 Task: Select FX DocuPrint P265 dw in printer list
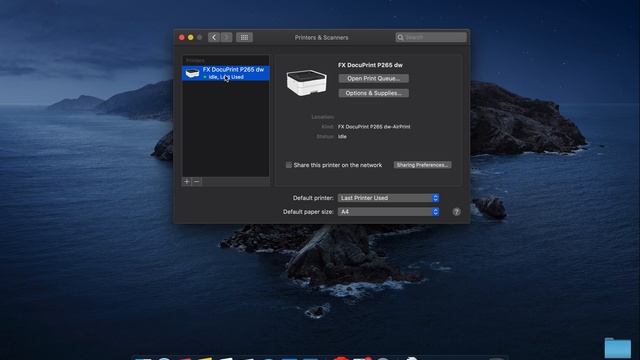click(226, 73)
